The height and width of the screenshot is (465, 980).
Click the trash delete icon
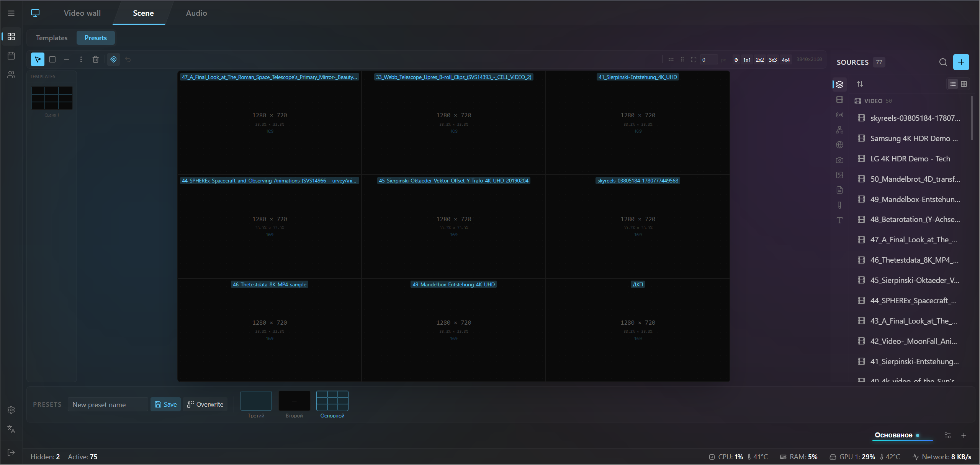coord(96,59)
